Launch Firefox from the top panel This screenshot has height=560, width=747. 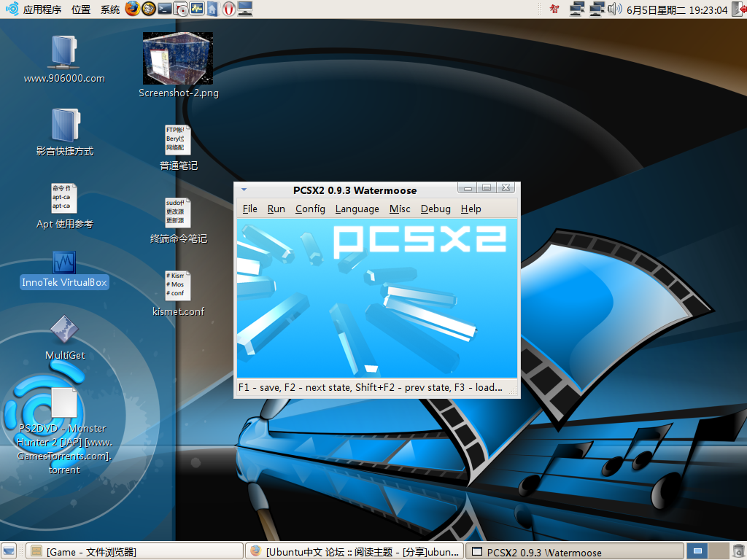click(133, 9)
